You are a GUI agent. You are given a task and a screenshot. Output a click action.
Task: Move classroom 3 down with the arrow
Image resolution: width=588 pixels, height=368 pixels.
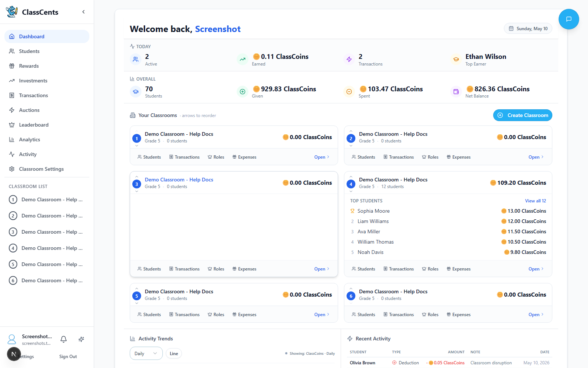pos(137,191)
